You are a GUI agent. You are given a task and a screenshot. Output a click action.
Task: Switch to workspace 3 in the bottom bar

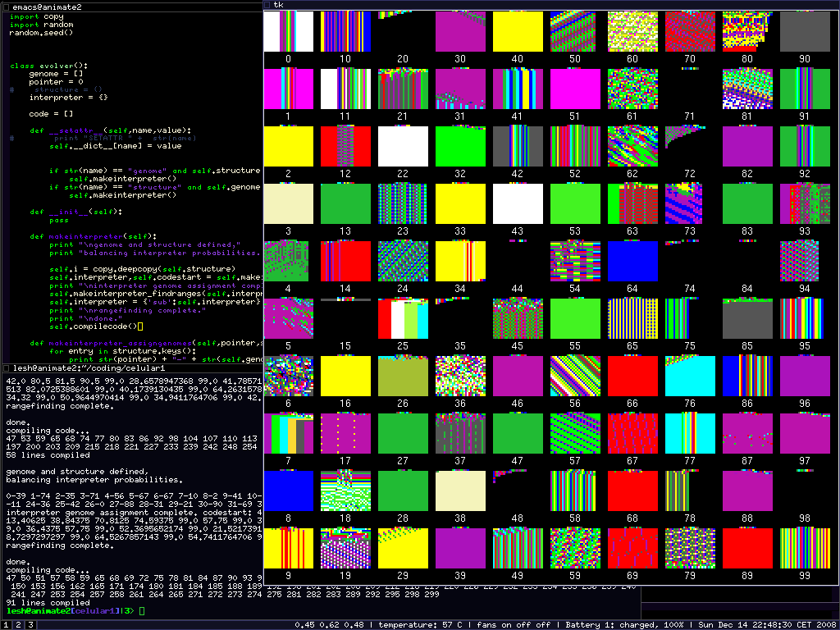click(30, 624)
